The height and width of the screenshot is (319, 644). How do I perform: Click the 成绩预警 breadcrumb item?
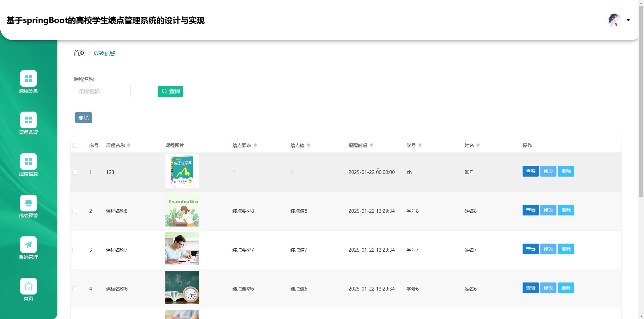[x=104, y=53]
